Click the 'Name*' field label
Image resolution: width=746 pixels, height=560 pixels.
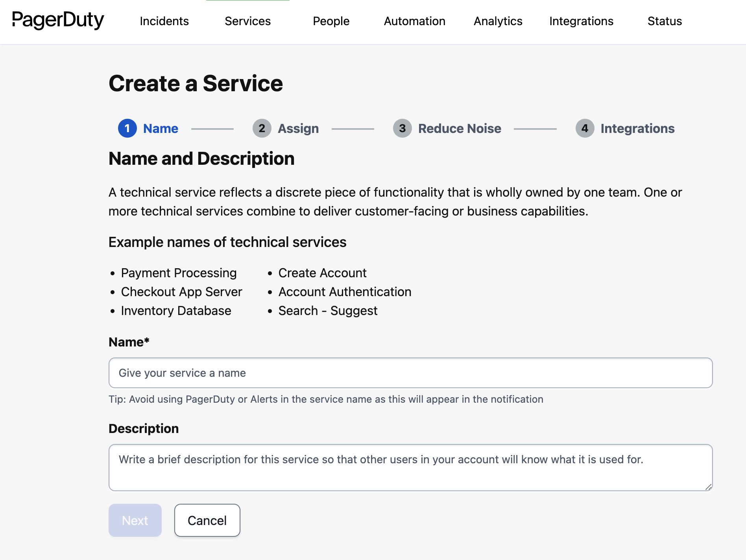coord(129,342)
